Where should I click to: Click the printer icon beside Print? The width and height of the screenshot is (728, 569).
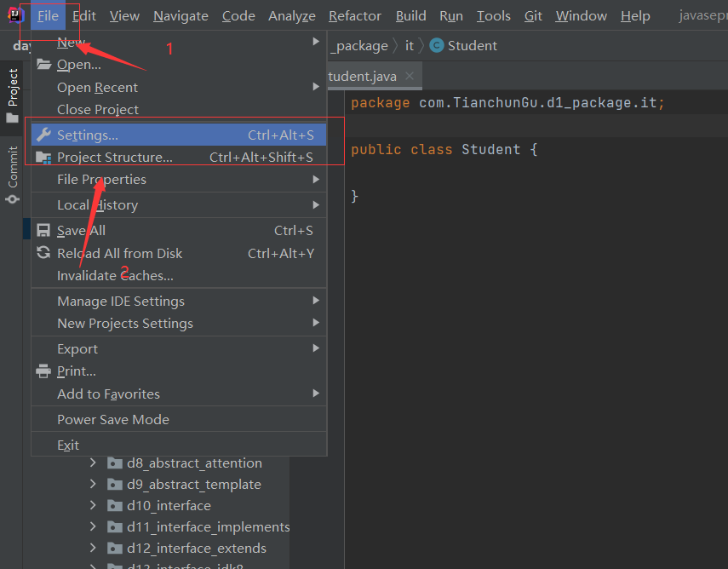click(x=43, y=371)
